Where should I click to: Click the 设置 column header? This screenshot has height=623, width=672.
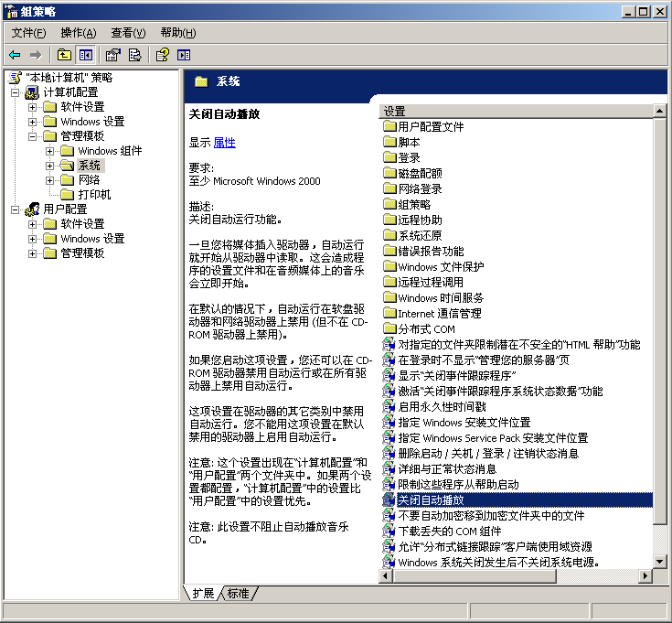pos(512,111)
